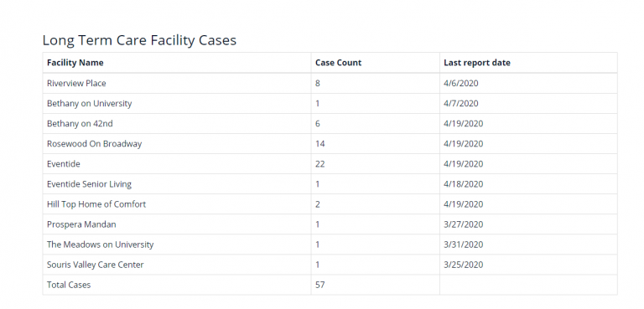Click the Case Count column header
This screenshot has width=644, height=309.
pos(338,63)
